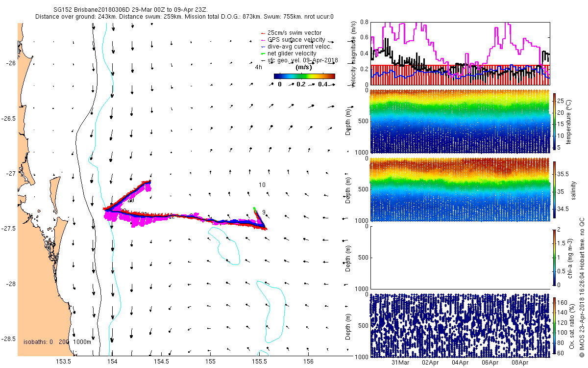Click the '-26.5' latitude tick label
This screenshot has width=588, height=368.
[x=9, y=119]
